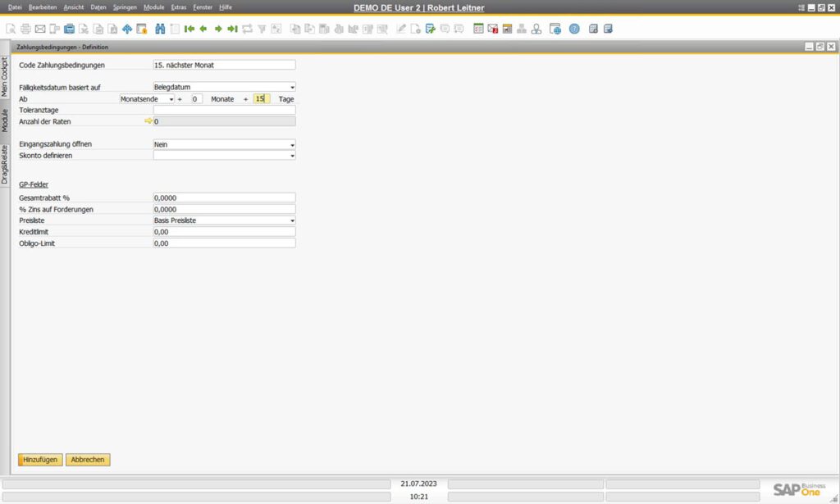
Task: Open the Hilfe menu
Action: tap(226, 7)
